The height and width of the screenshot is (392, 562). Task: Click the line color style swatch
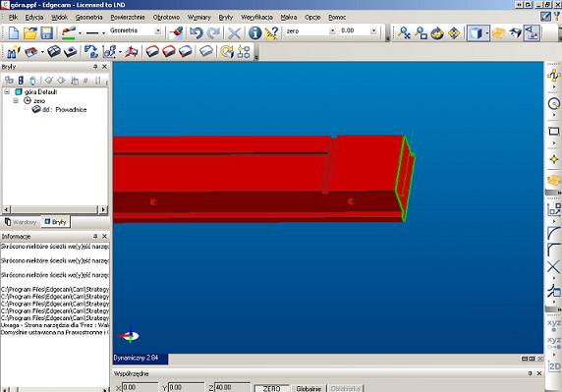(68, 33)
